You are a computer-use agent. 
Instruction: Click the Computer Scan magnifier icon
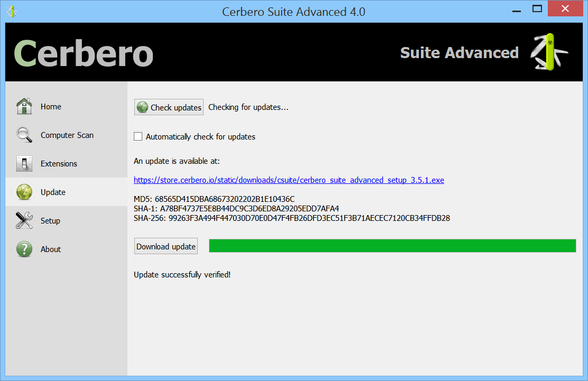pos(24,135)
